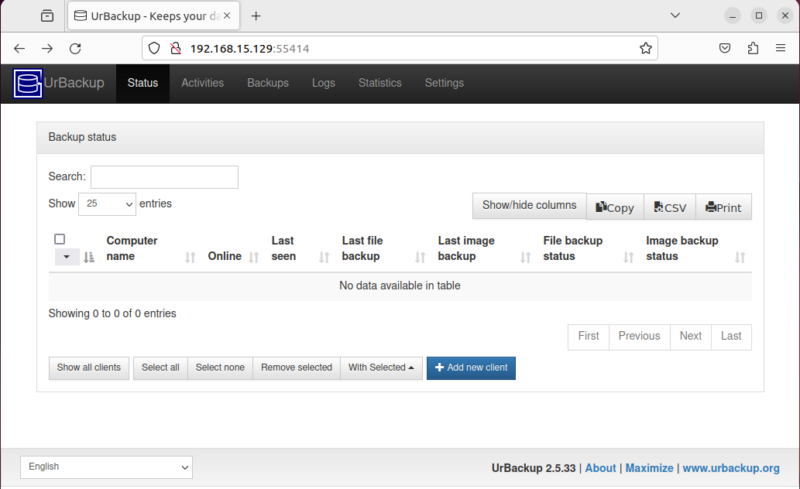Open a new tab with the plus icon

256,16
